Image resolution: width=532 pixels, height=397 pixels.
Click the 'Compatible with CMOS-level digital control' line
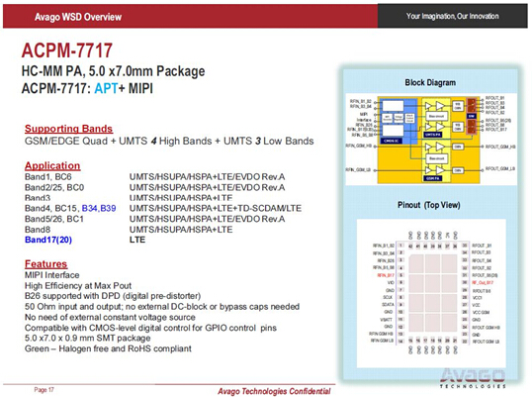pyautogui.click(x=150, y=328)
